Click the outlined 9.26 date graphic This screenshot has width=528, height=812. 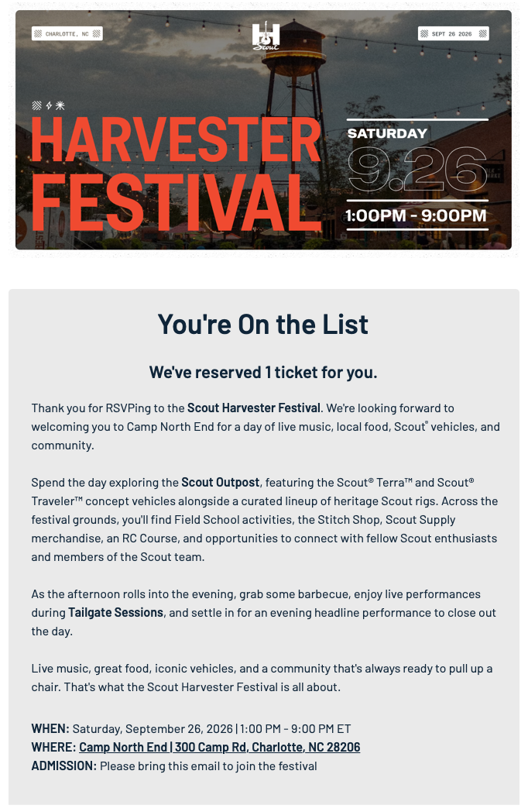(x=417, y=170)
